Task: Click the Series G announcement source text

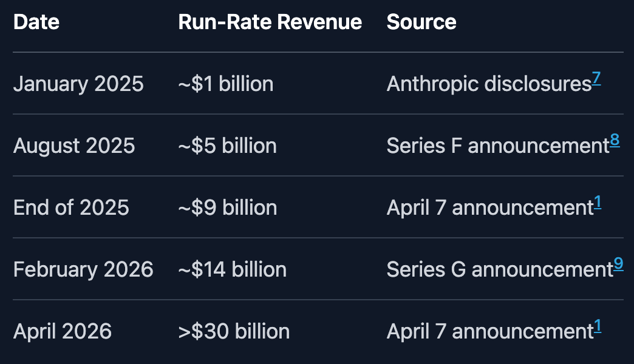Action: [x=500, y=269]
